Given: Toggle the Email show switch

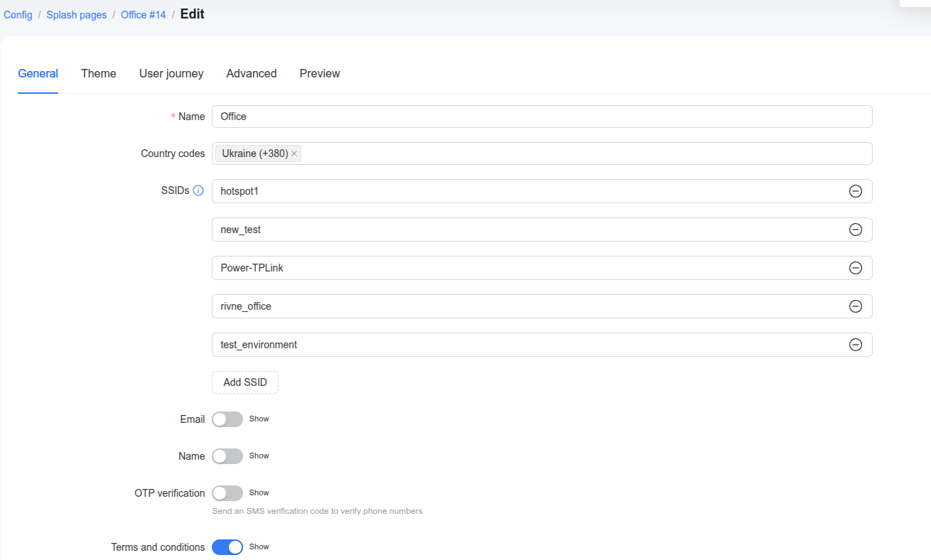Looking at the screenshot, I should pos(227,419).
